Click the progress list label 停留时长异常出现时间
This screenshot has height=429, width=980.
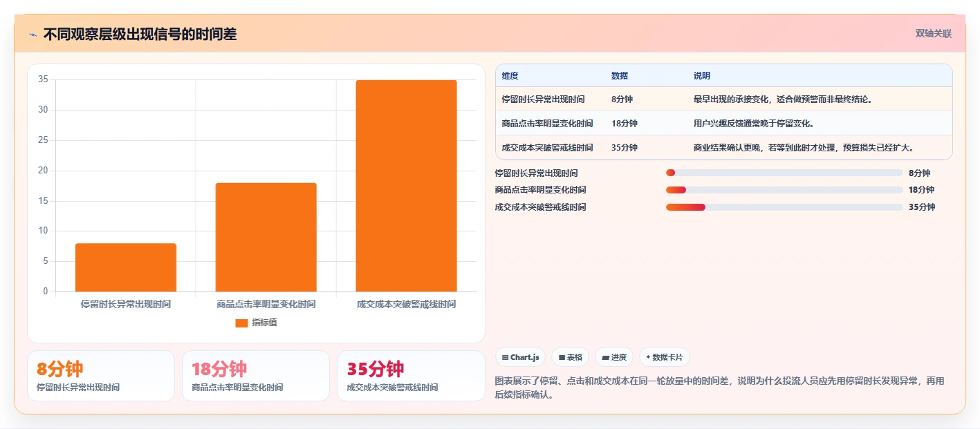(x=537, y=173)
